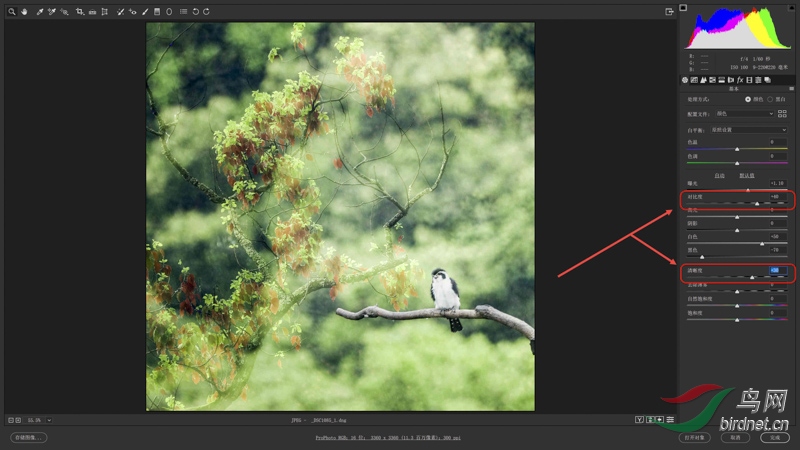Select the 颜色 (Color) treatment radio button
The width and height of the screenshot is (800, 450).
[748, 99]
